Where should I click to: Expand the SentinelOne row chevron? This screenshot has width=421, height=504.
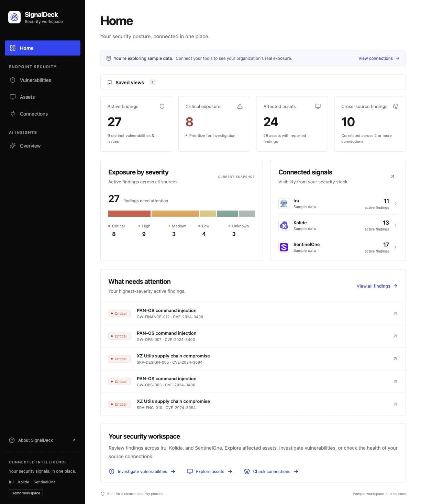(396, 247)
